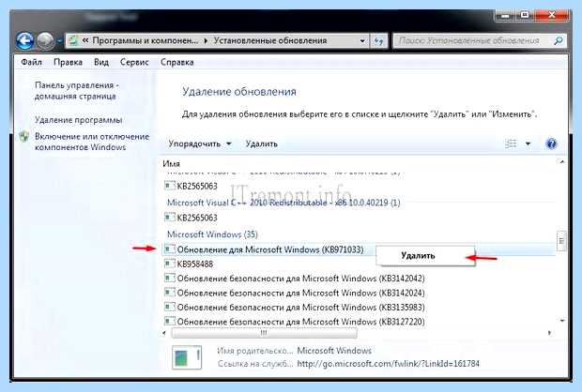
Task: Select the KB958488 update row
Action: tap(195, 264)
